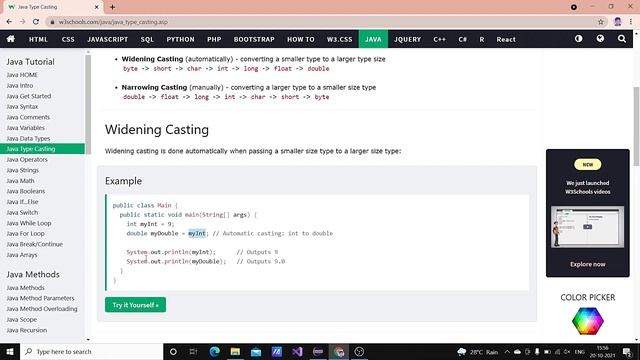Open the W3.CSS menu item

point(339,39)
